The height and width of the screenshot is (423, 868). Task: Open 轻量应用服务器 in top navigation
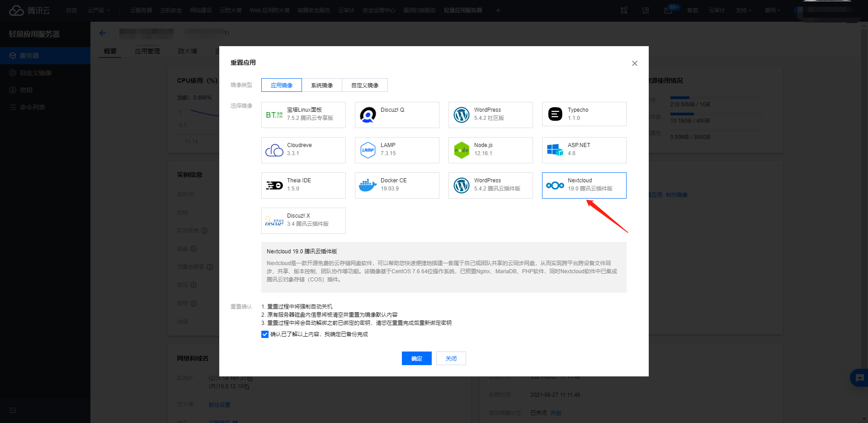(x=463, y=10)
